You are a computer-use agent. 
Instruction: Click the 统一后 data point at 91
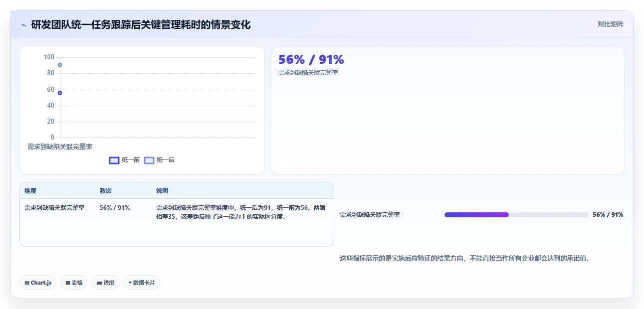[x=60, y=65]
